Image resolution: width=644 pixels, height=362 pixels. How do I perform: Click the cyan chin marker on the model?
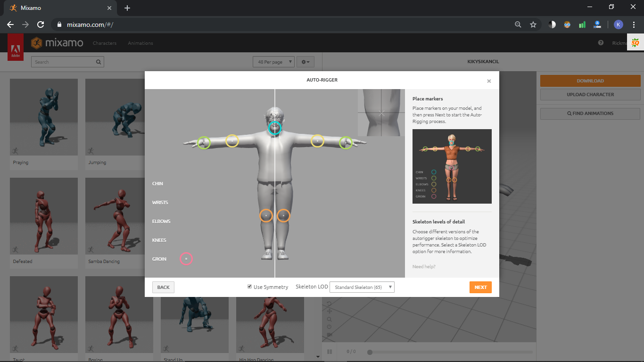click(275, 128)
